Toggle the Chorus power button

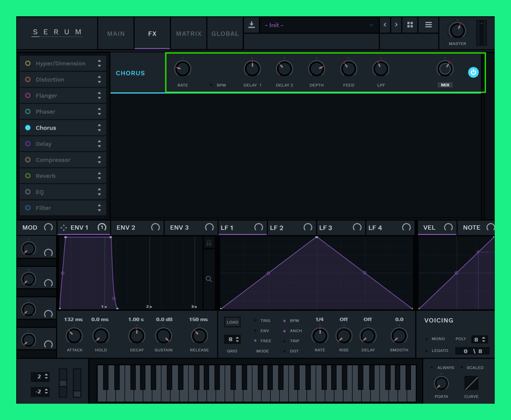[473, 72]
